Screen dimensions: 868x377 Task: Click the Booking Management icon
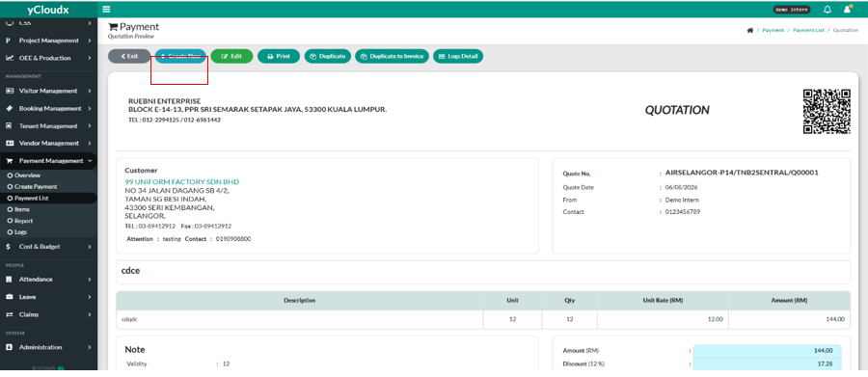10,109
